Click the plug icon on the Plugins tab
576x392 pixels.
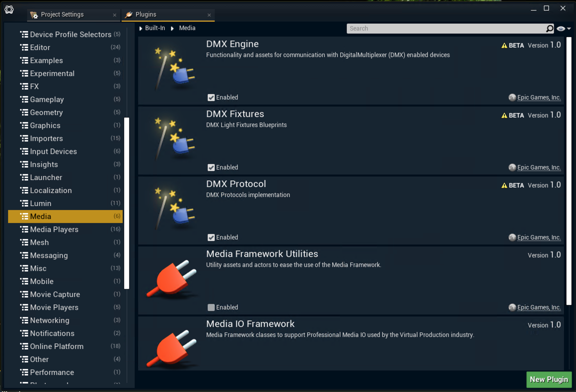click(128, 15)
